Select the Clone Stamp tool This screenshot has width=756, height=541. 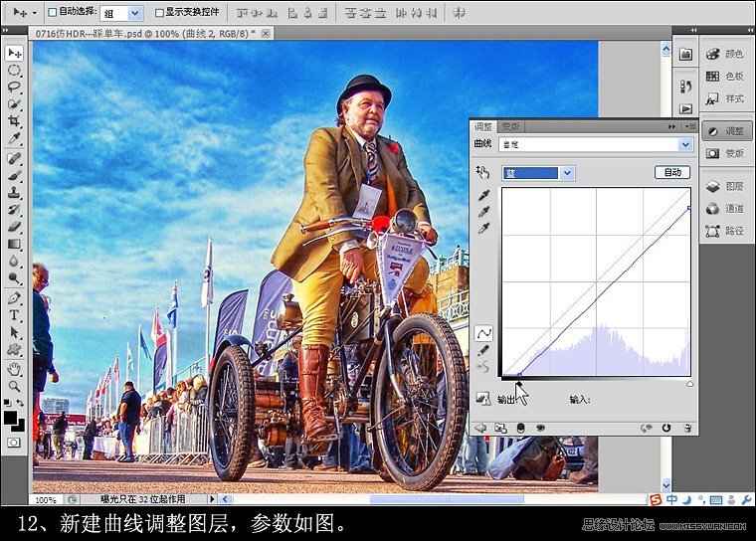pyautogui.click(x=15, y=192)
